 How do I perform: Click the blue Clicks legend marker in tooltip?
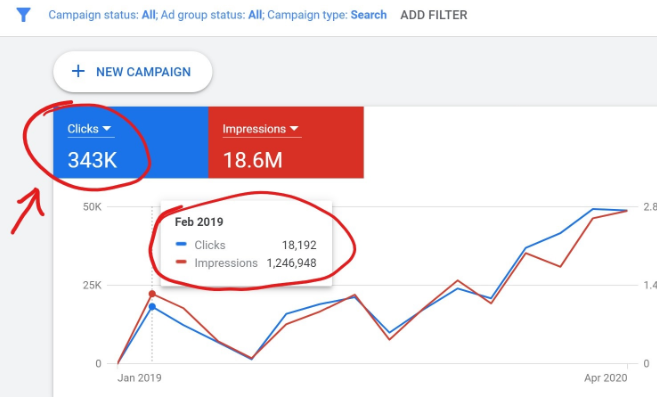pos(181,244)
